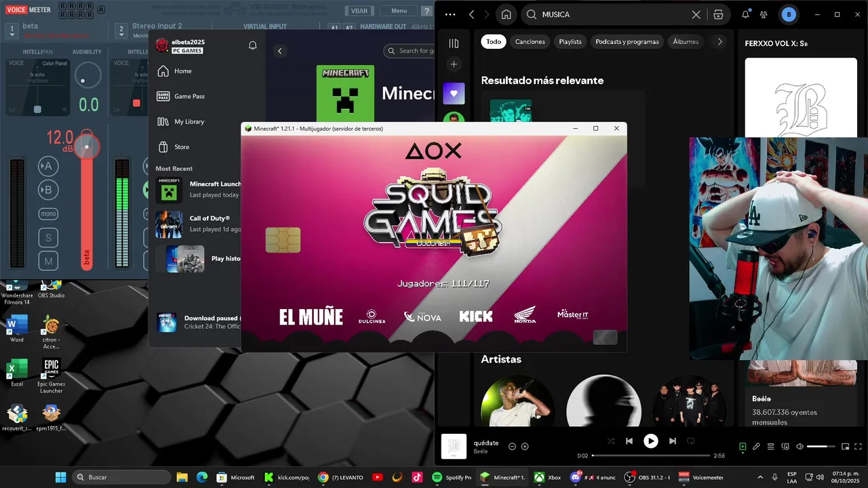Enter Spotify fullscreen view

(x=859, y=447)
